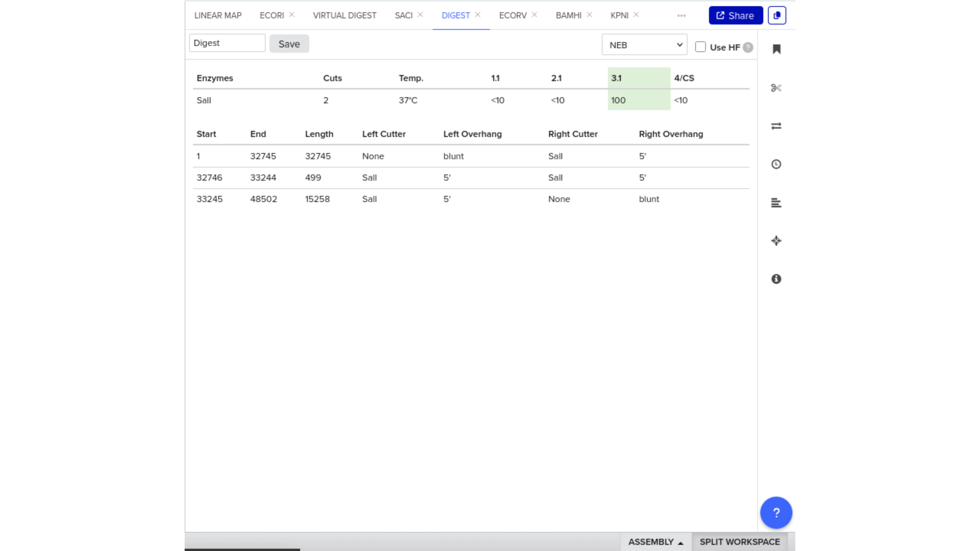Viewport: 980px width, 551px height.
Task: Close the ECORV tab
Action: click(x=534, y=15)
